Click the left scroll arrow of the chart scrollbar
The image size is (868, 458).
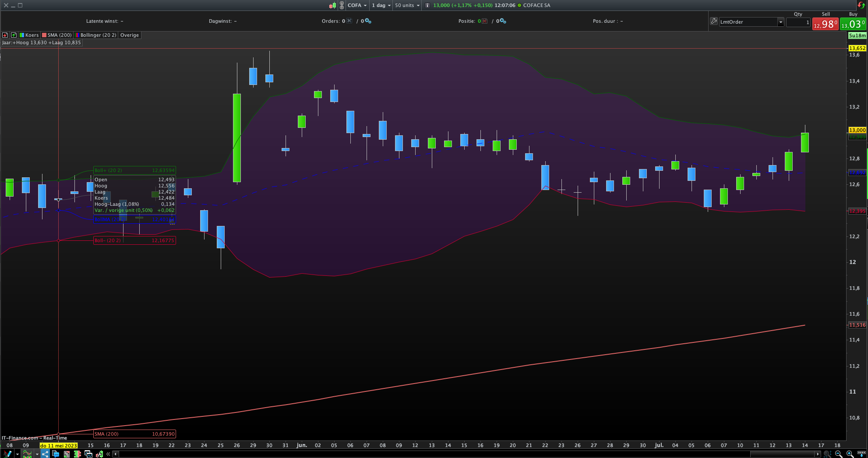click(x=116, y=454)
